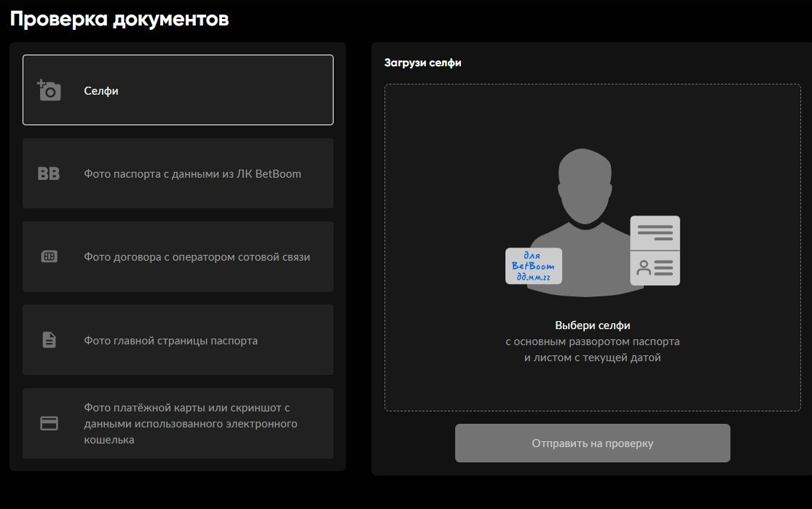Click the 'Загрузи селфи' panel title
Viewport: 812px width, 509px height.
423,63
